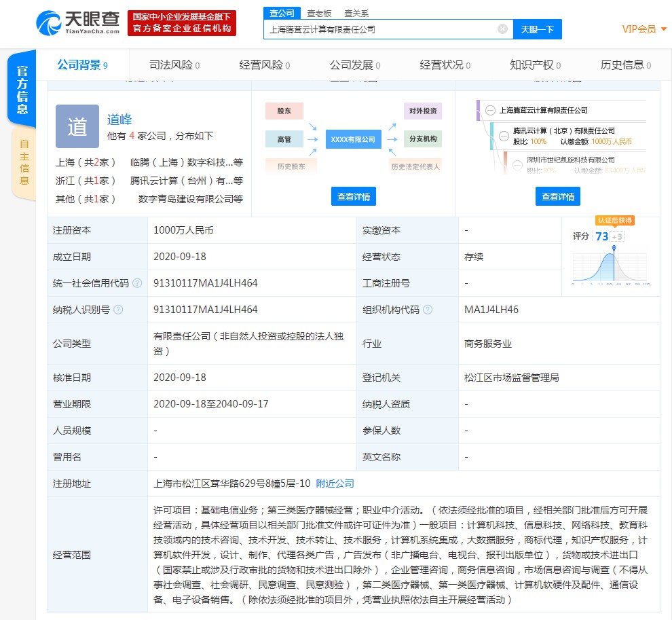Image resolution: width=672 pixels, height=620 pixels.
Task: Click help icon next to 纳税人识别号
Action: (x=118, y=310)
